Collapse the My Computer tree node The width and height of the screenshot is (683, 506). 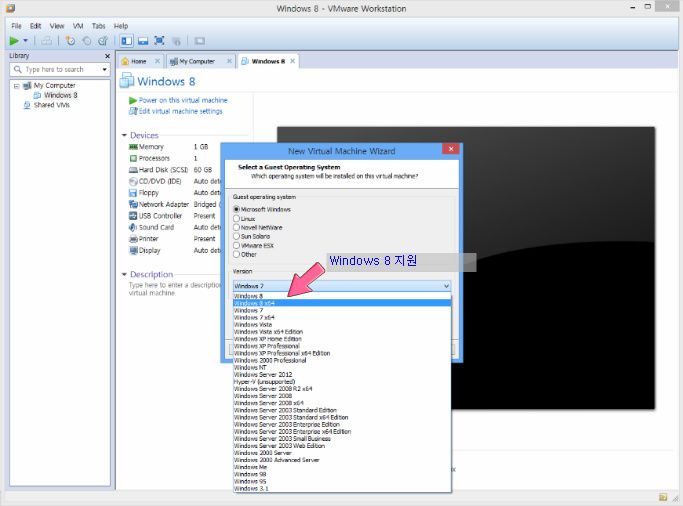tap(16, 86)
